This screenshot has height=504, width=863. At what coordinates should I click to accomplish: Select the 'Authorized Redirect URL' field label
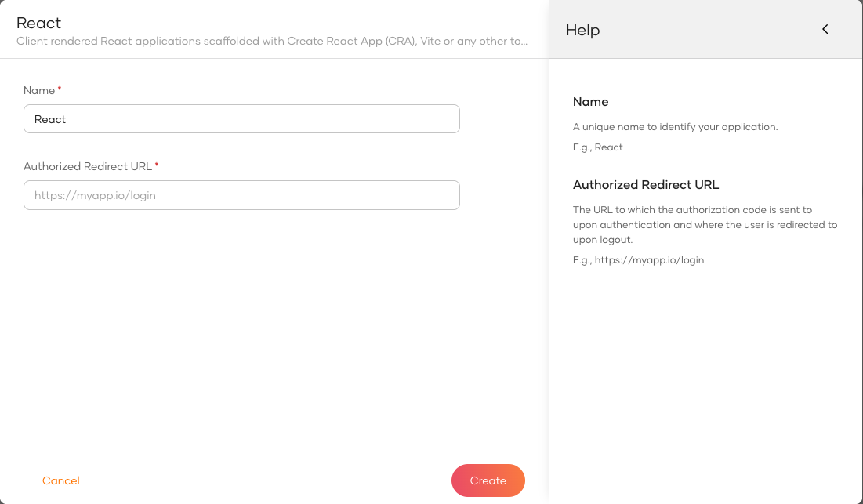(88, 166)
